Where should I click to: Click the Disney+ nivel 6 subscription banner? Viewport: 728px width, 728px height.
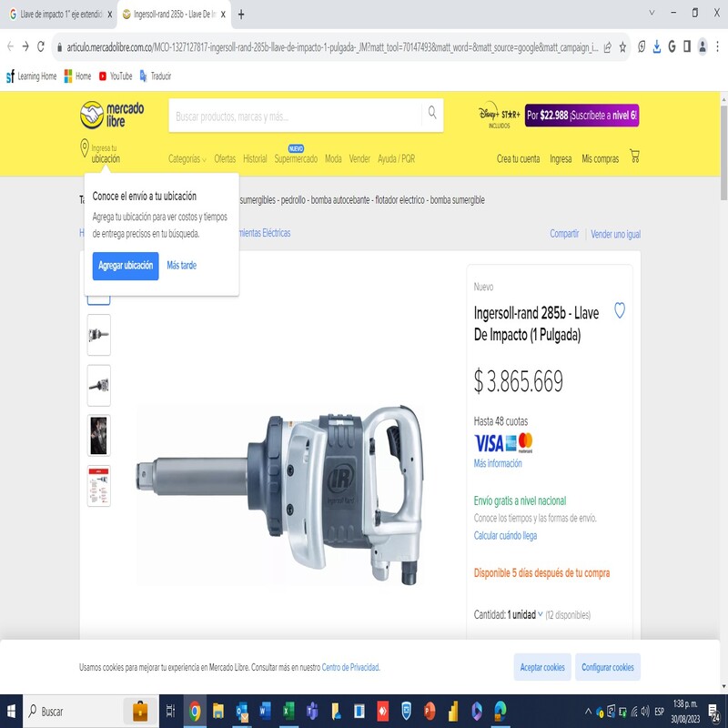581,116
